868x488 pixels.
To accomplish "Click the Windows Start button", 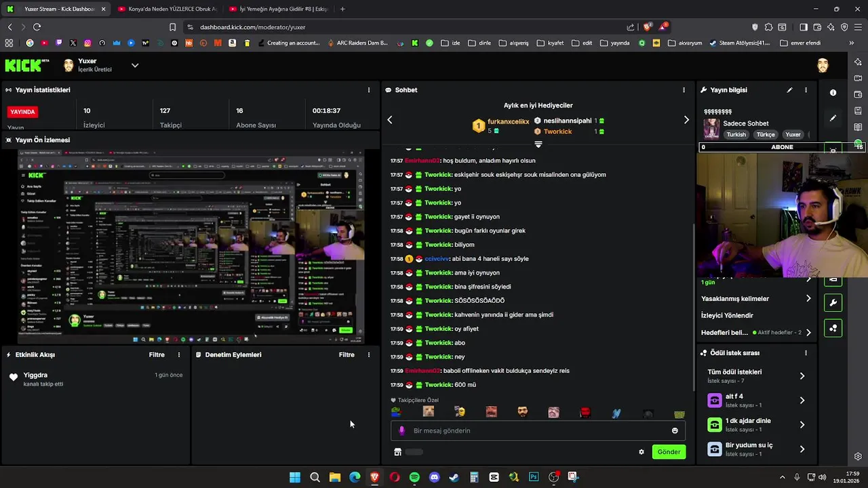I will (x=295, y=477).
